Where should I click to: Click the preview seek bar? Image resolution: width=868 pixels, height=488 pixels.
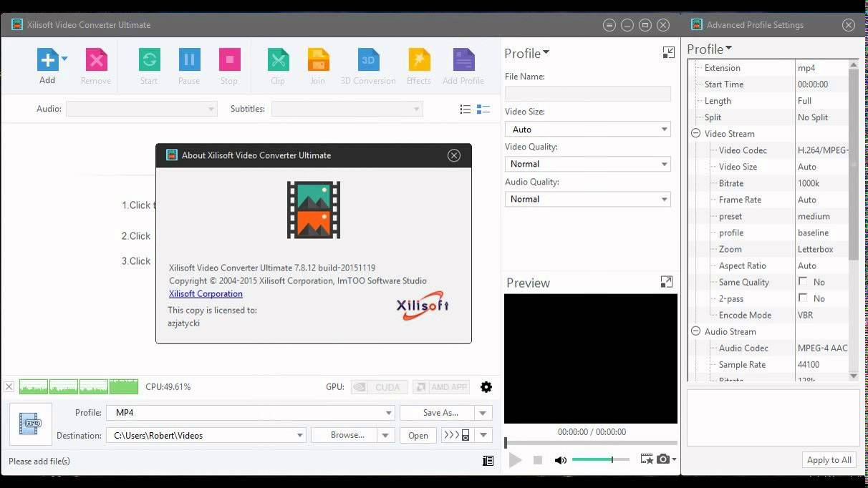[x=591, y=443]
